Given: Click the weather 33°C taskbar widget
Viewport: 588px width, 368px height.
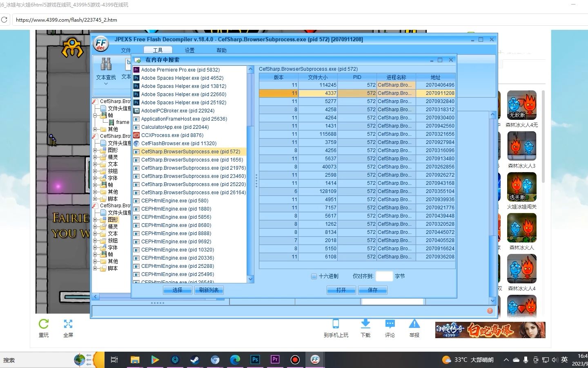Looking at the screenshot, I should (468, 360).
